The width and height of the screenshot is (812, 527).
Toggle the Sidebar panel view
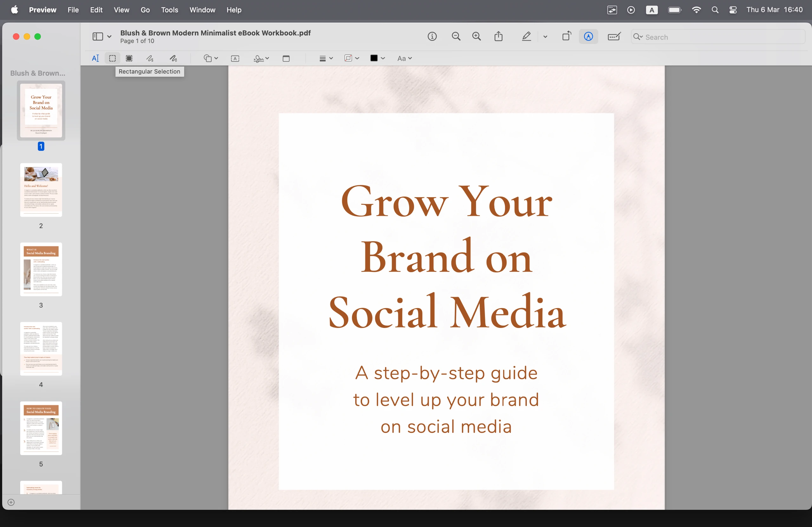(x=97, y=37)
